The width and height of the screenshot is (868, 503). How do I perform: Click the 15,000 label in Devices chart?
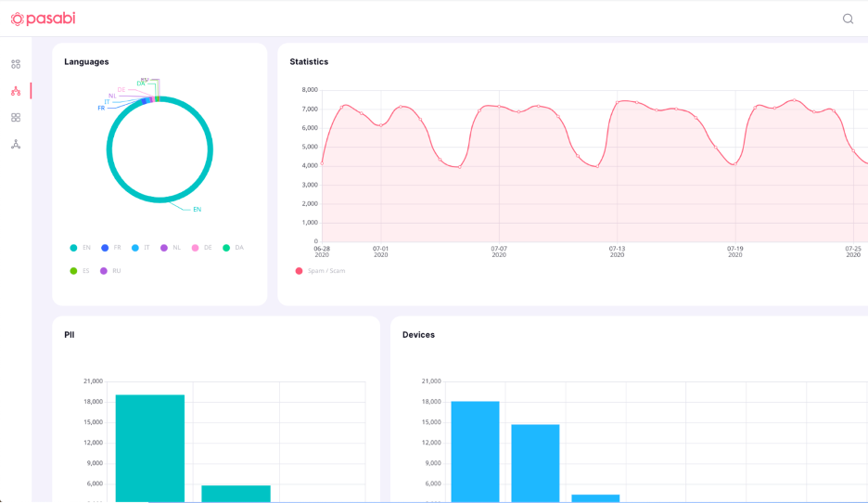[431, 422]
